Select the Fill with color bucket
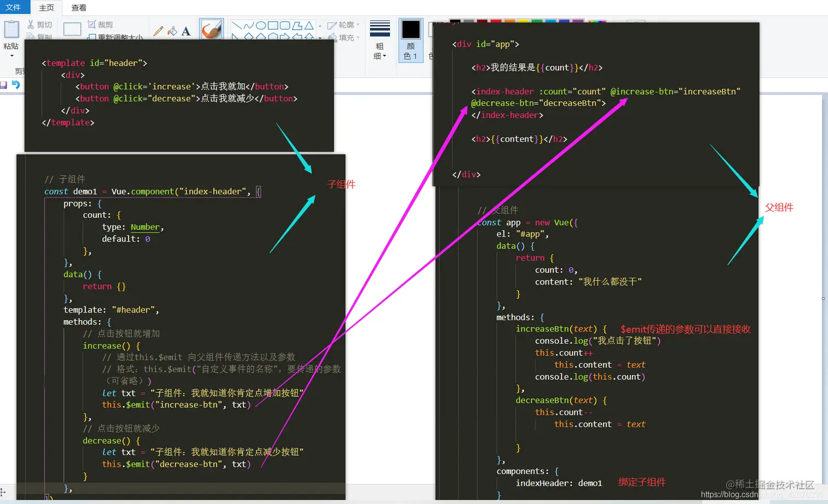This screenshot has height=504, width=828. pyautogui.click(x=172, y=31)
